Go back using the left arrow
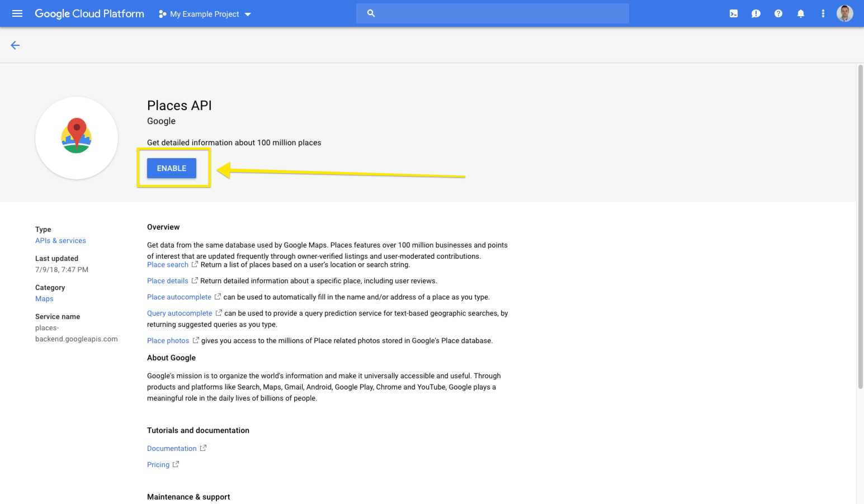Viewport: 864px width, 504px height. 15,45
